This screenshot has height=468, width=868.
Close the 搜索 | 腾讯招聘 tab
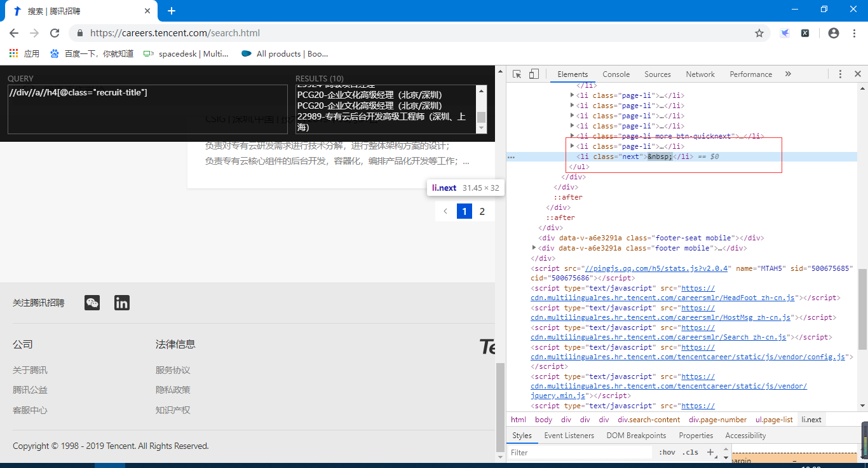tap(147, 11)
